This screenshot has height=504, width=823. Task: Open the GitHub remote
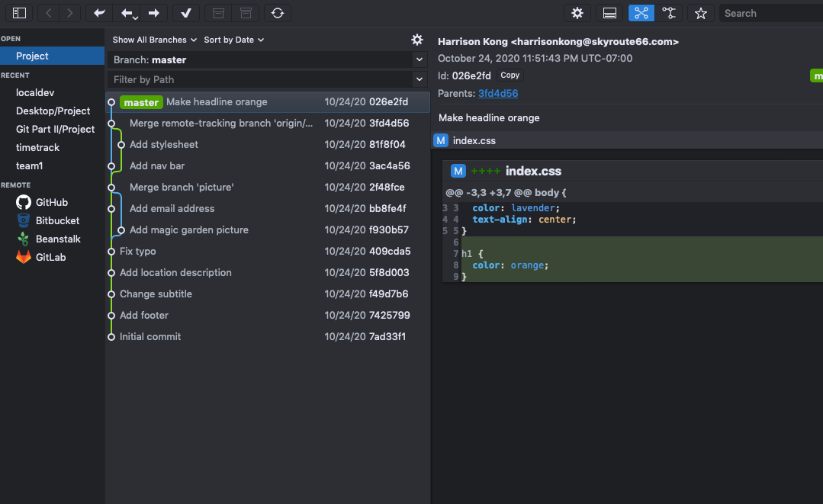51,202
